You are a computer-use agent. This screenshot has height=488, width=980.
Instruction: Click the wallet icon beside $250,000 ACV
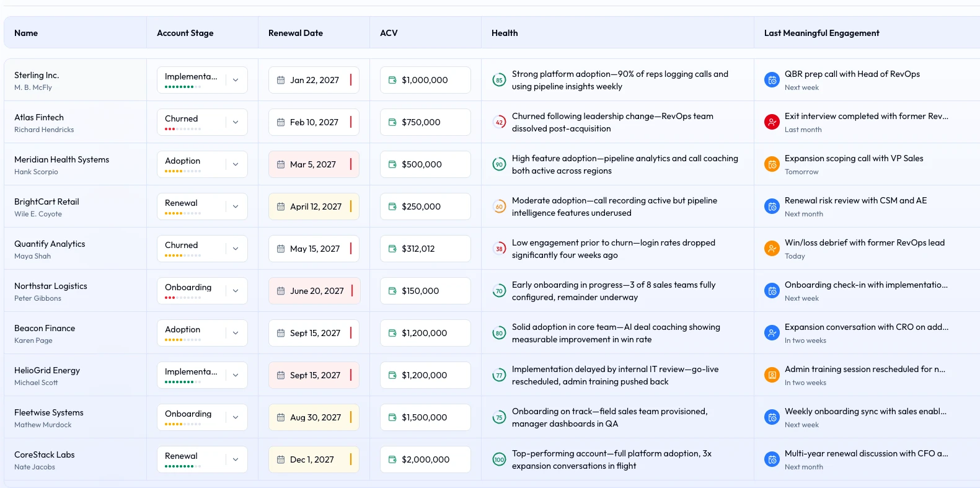tap(392, 206)
